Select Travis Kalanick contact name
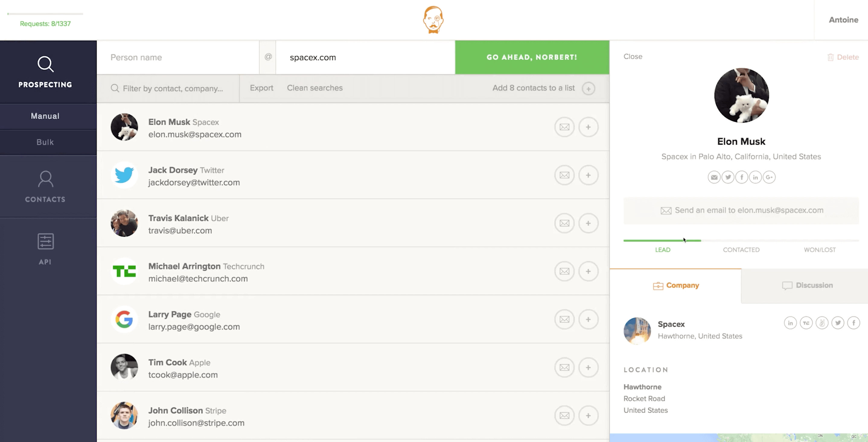This screenshot has height=442, width=868. [x=178, y=219]
